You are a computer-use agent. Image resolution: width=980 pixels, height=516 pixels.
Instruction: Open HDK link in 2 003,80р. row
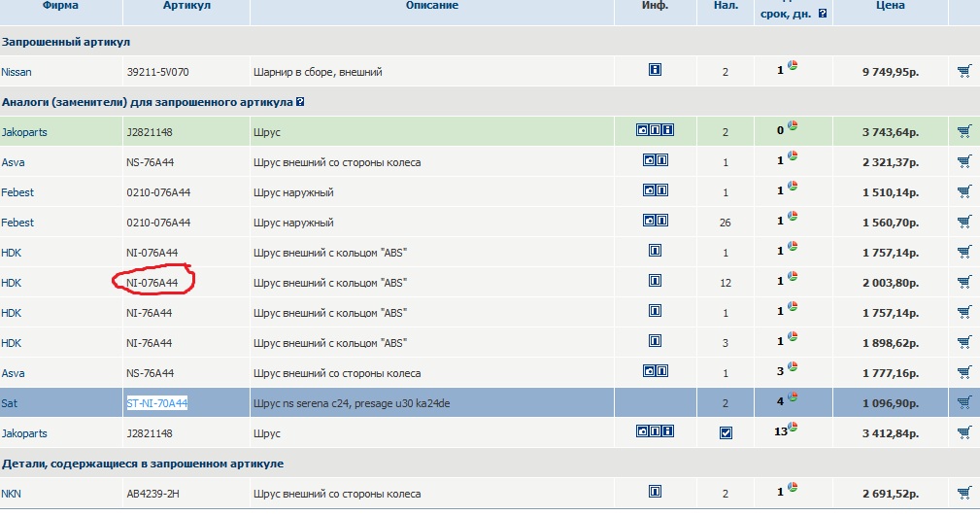click(12, 283)
